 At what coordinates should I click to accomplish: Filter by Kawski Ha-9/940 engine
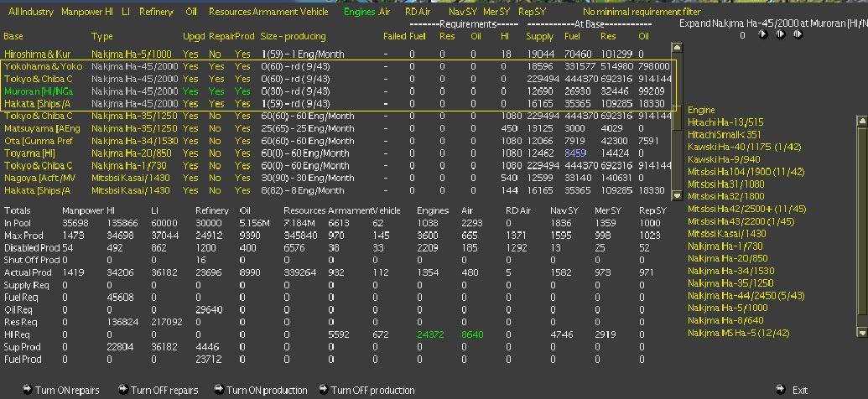click(724, 159)
